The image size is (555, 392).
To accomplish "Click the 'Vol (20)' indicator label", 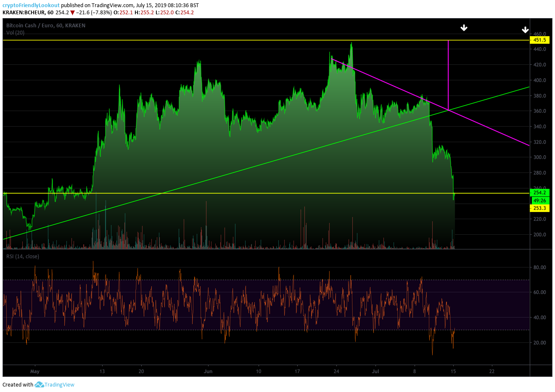I will coord(15,33).
